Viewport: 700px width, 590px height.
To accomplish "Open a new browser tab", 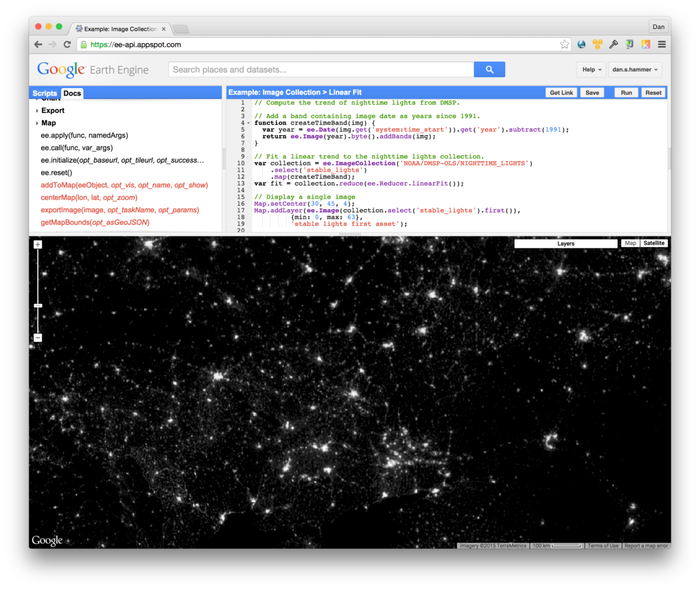I will 181,29.
